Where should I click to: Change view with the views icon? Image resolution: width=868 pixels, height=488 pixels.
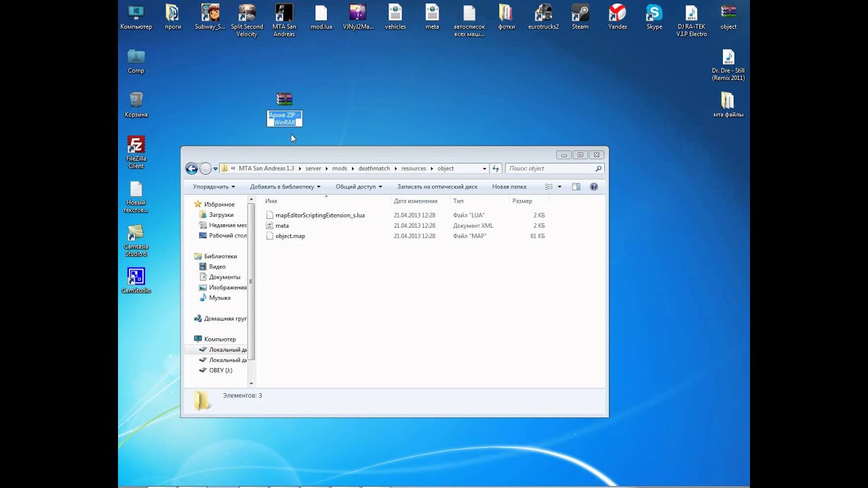pos(549,186)
